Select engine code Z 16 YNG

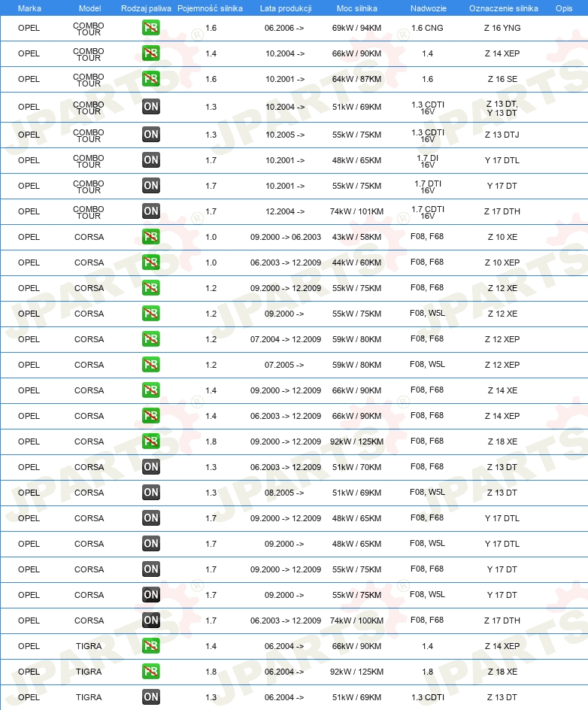[502, 28]
